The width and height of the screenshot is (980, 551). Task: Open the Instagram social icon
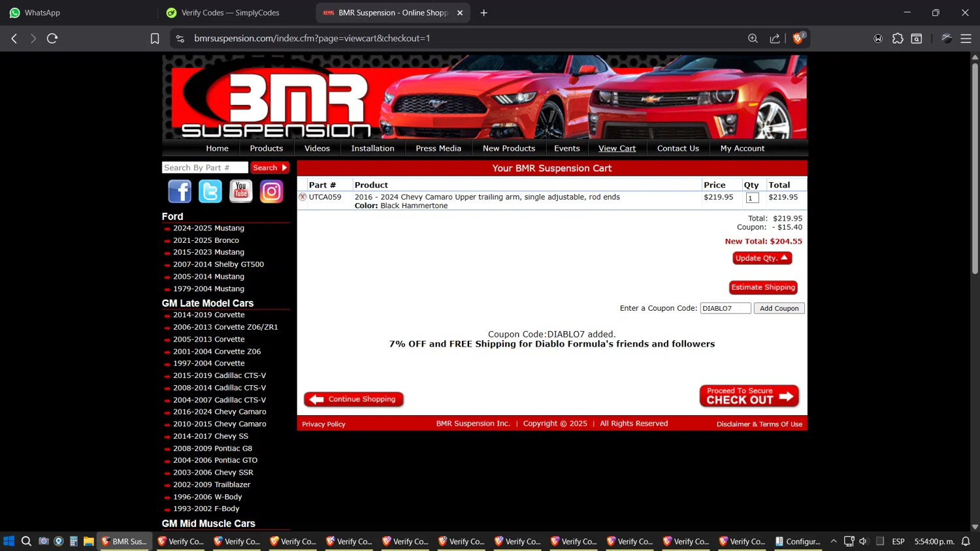pos(272,191)
